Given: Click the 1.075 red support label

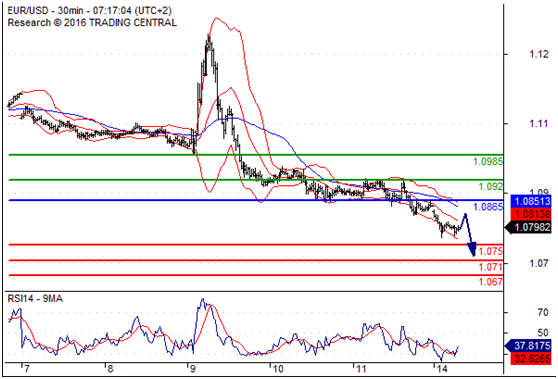Looking at the screenshot, I should pos(490,251).
